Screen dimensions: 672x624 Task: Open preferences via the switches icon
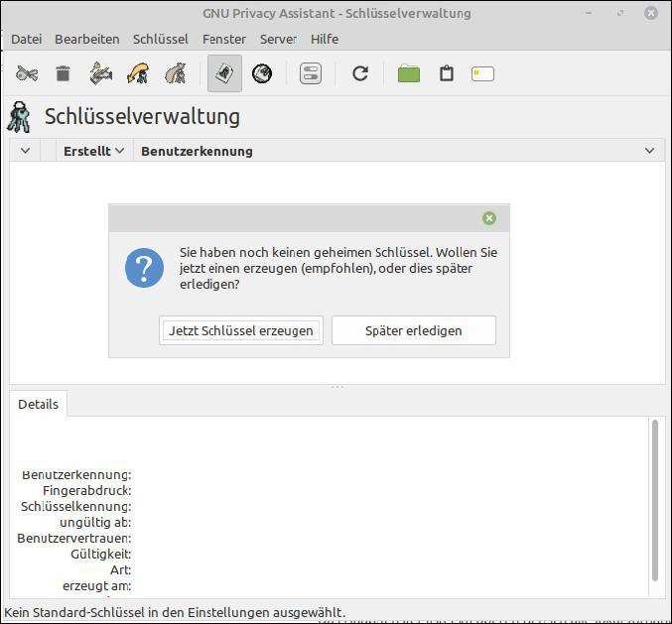point(311,73)
